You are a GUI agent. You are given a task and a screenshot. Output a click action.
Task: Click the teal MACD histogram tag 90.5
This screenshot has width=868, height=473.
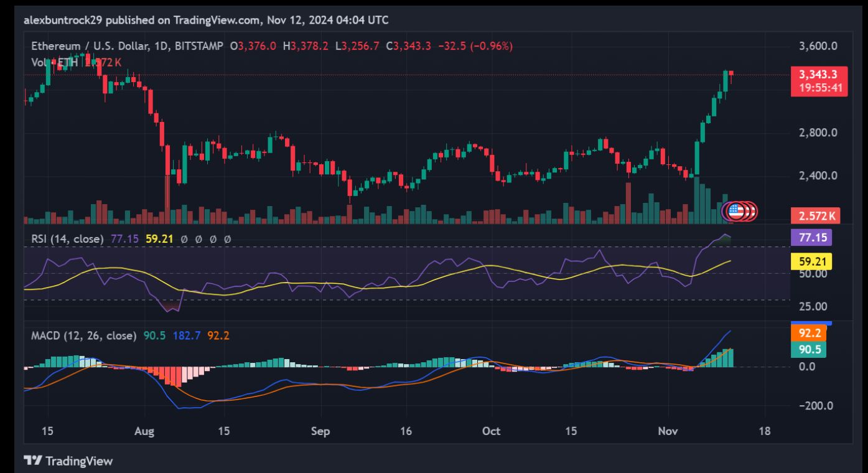809,349
